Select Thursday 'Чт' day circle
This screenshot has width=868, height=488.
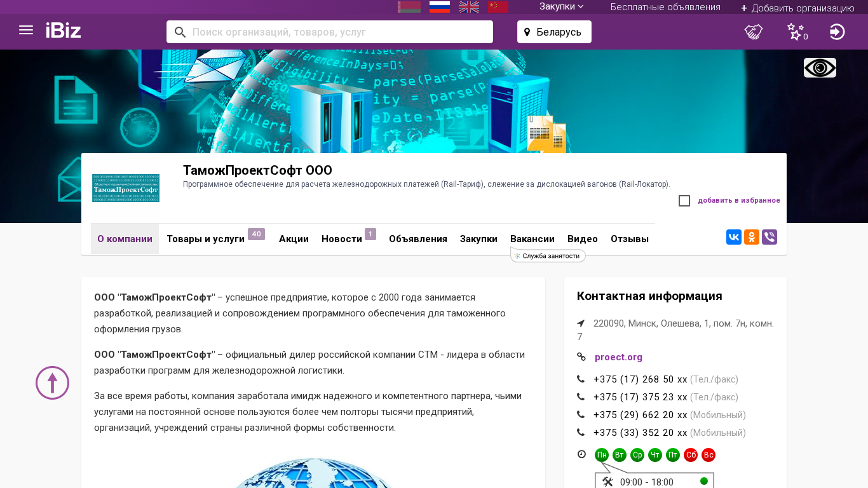[x=655, y=455]
